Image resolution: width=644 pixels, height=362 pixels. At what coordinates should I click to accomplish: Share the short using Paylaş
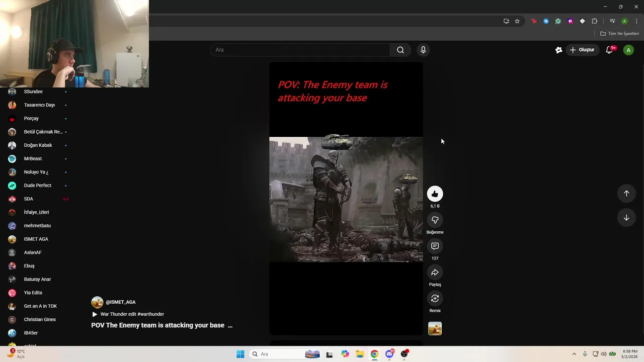pos(435,272)
